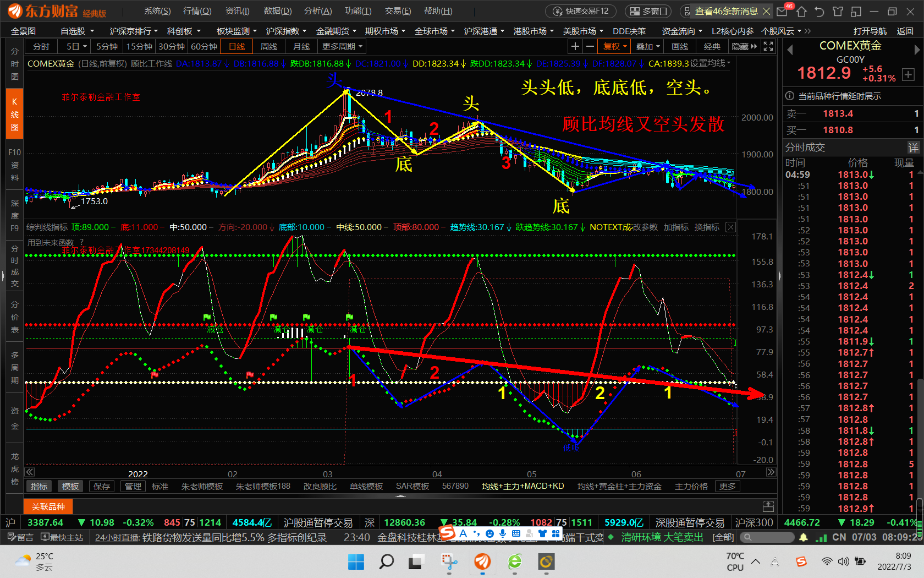The height and width of the screenshot is (578, 924).
Task: Open 龙虎榜 in the left sidebar
Action: pyautogui.click(x=15, y=469)
